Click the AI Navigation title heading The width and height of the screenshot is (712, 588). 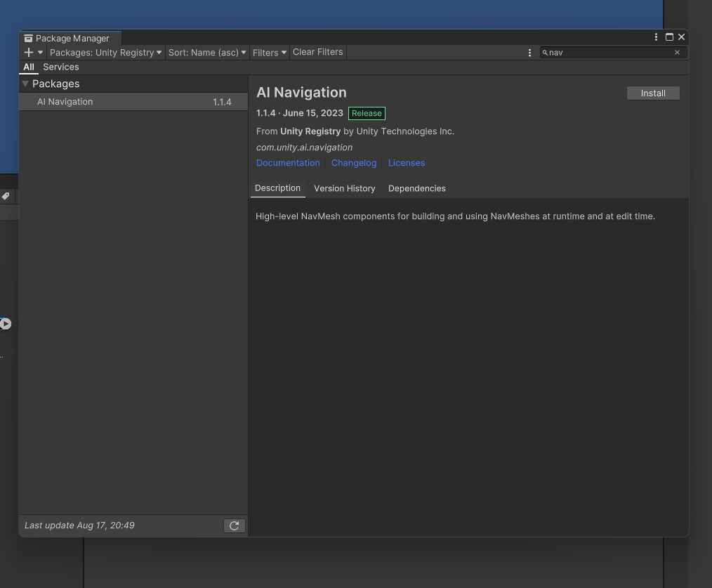coord(301,92)
